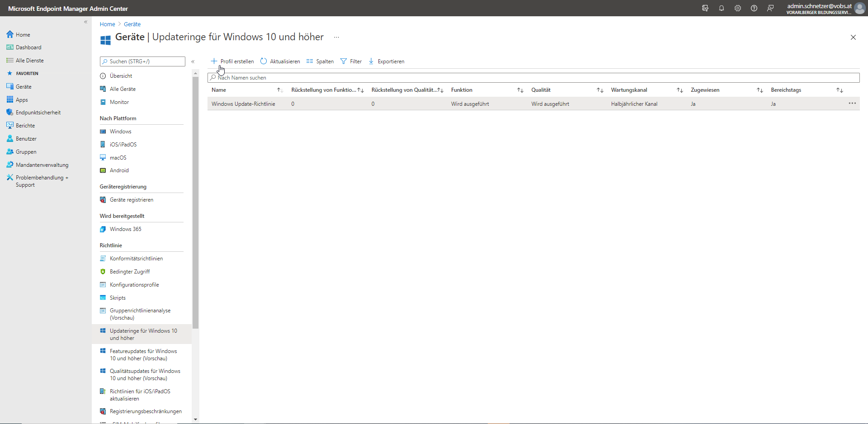Open the Filter toolbar option
The height and width of the screenshot is (424, 868).
[351, 61]
